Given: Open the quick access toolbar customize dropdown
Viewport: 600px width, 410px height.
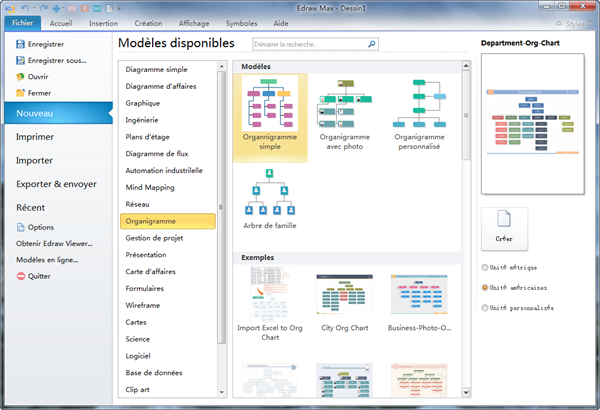Looking at the screenshot, I should coord(119,8).
